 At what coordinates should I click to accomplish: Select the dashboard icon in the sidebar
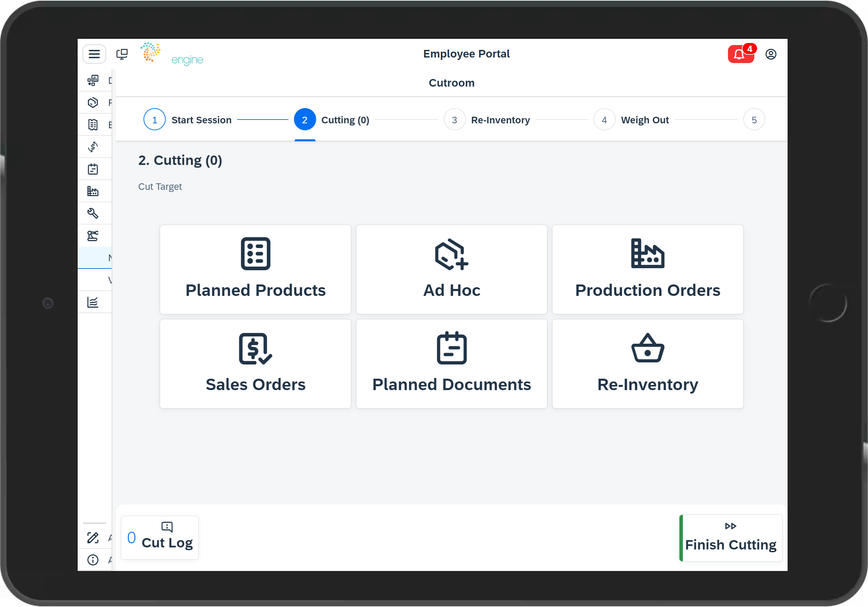93,80
